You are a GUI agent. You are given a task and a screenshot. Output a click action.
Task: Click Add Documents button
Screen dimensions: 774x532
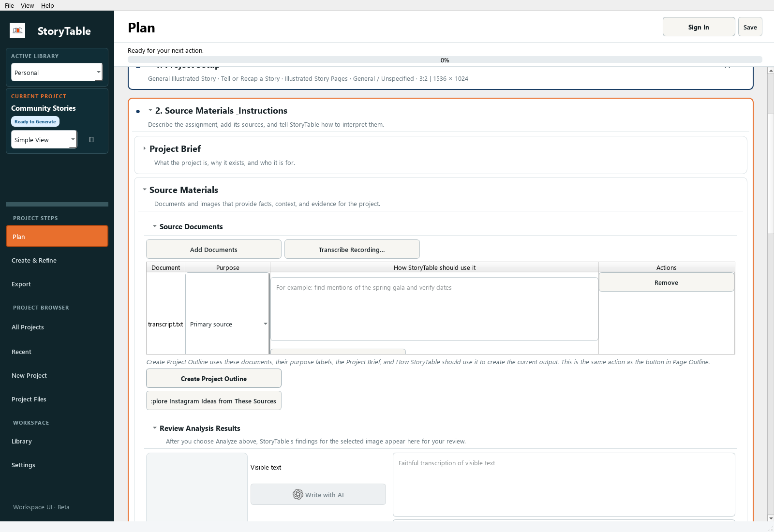[x=214, y=250]
